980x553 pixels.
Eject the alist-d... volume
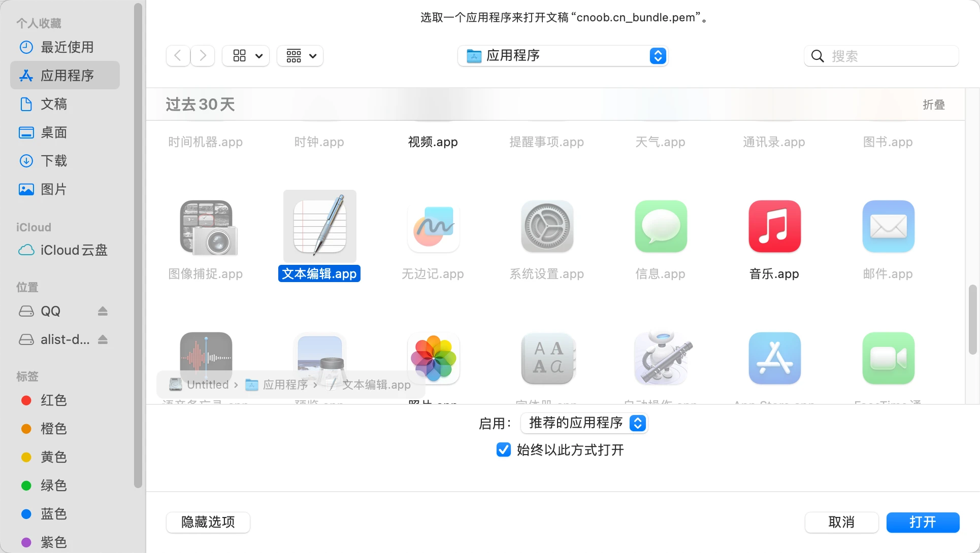[x=103, y=339]
